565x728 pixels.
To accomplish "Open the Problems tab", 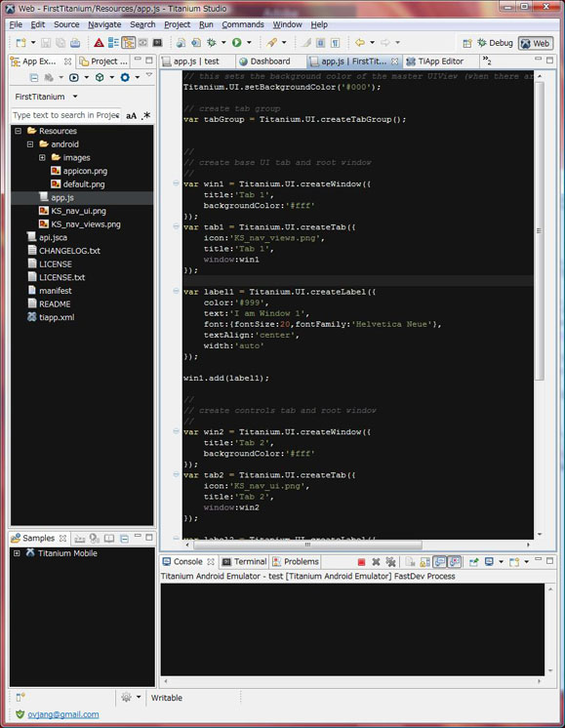I will tap(296, 562).
